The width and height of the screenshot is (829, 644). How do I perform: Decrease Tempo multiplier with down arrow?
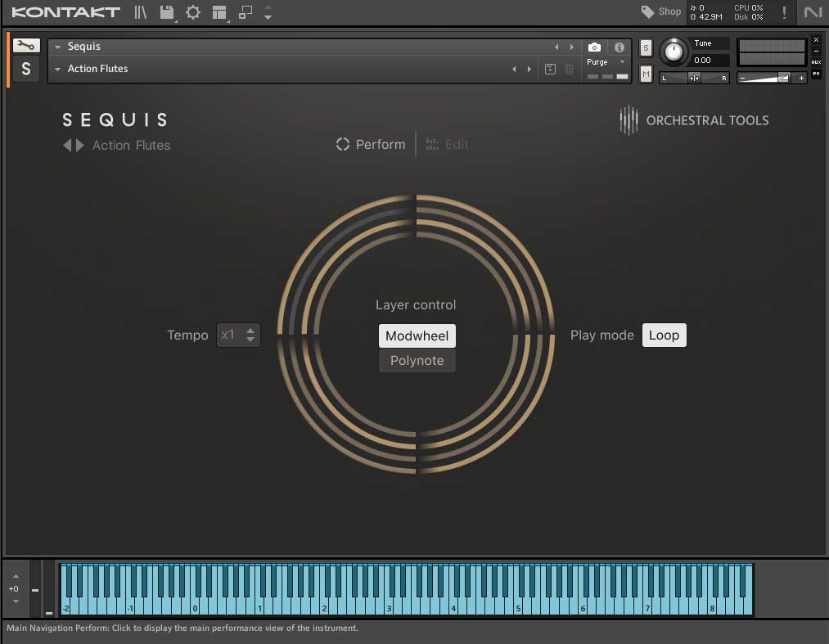[250, 339]
